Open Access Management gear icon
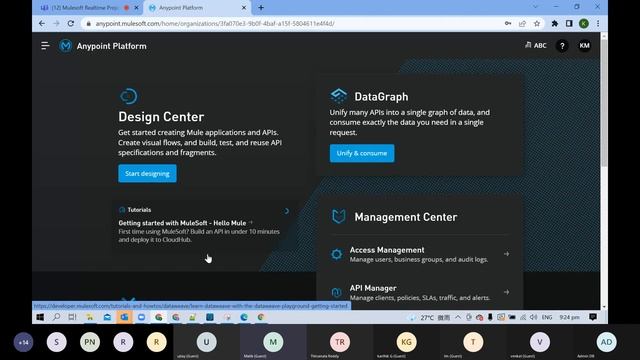The image size is (640, 360). tap(336, 254)
